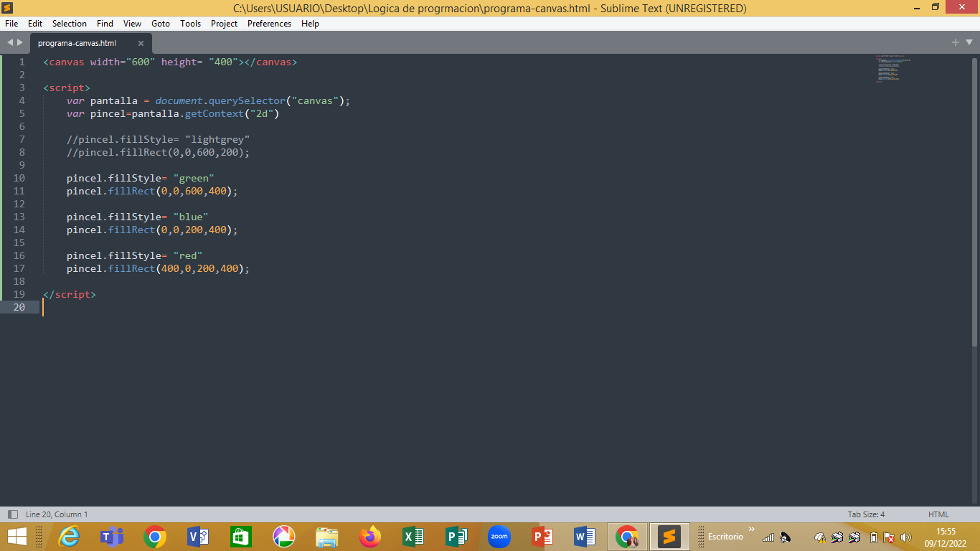The width and height of the screenshot is (980, 551).
Task: Launch Internet Explorer from taskbar
Action: pos(69,537)
